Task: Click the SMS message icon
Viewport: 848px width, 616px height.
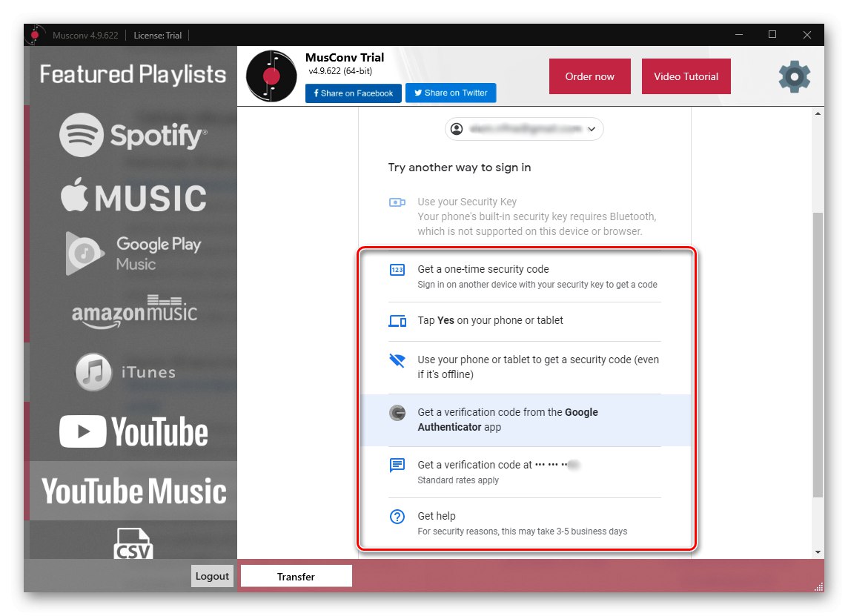Action: point(397,465)
